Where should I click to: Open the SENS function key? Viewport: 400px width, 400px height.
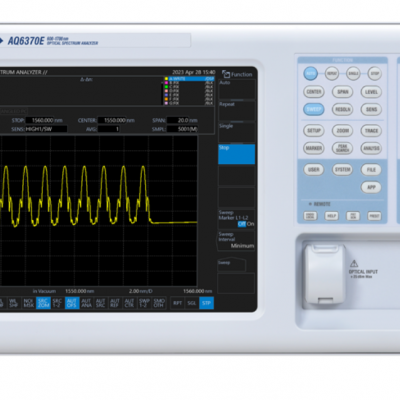point(371,109)
